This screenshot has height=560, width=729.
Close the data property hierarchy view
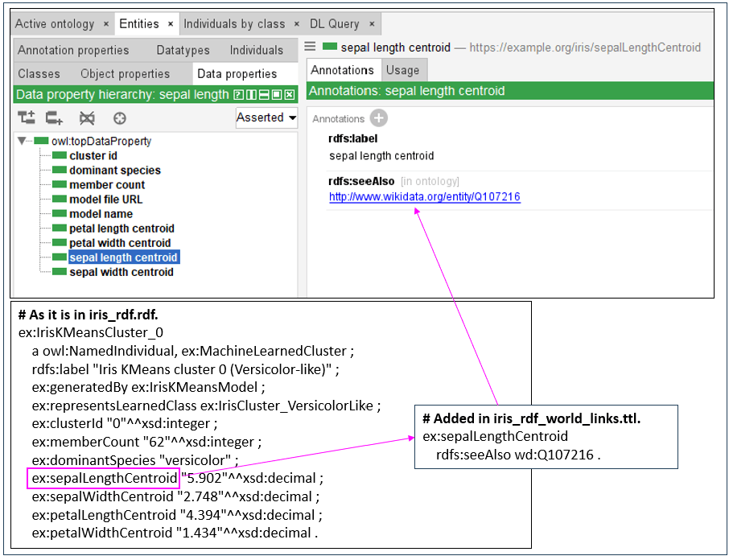(289, 95)
